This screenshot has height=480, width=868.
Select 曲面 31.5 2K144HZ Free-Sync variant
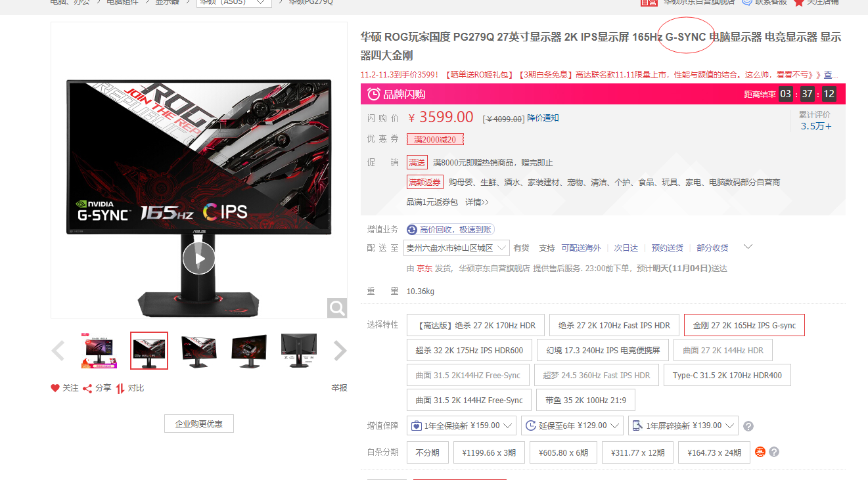coord(468,375)
